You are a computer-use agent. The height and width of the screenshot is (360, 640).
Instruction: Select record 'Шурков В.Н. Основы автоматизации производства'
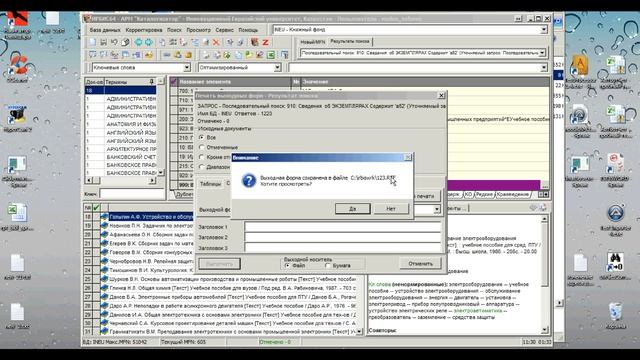pos(233,279)
